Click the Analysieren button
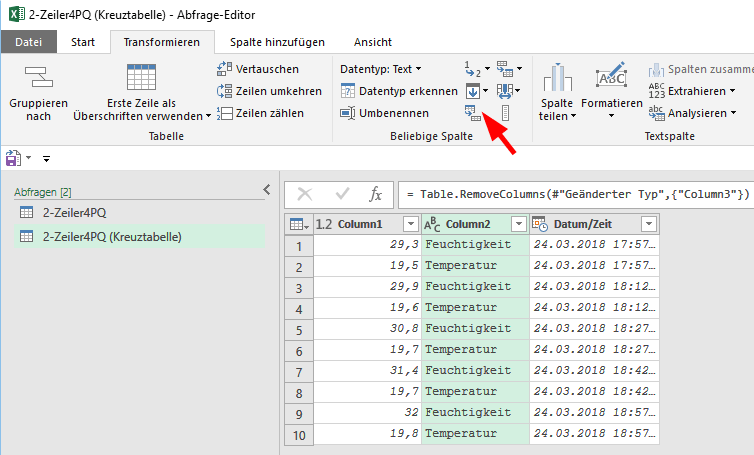Screen dimensions: 754x455 (x=692, y=113)
